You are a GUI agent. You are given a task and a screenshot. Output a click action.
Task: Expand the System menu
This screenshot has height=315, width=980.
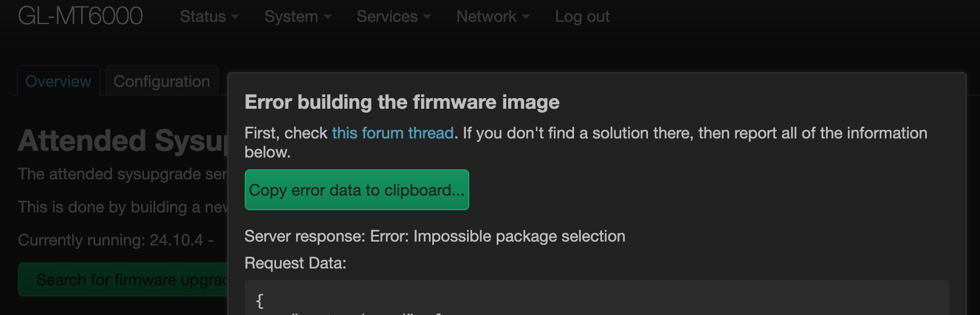pyautogui.click(x=291, y=17)
